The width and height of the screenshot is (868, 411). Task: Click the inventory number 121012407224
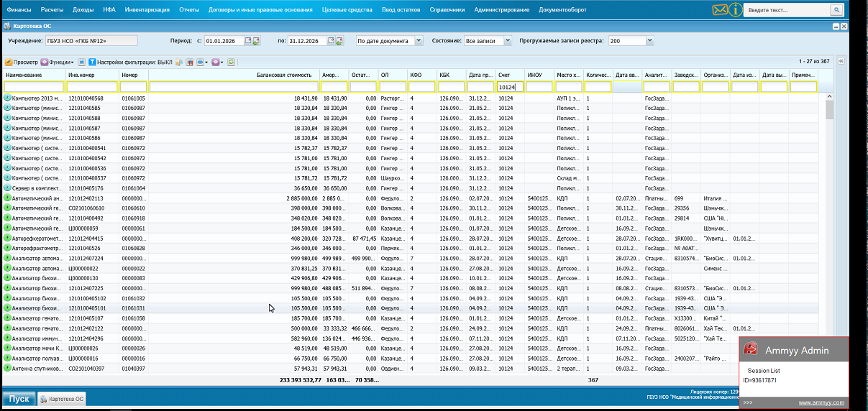tap(86, 258)
